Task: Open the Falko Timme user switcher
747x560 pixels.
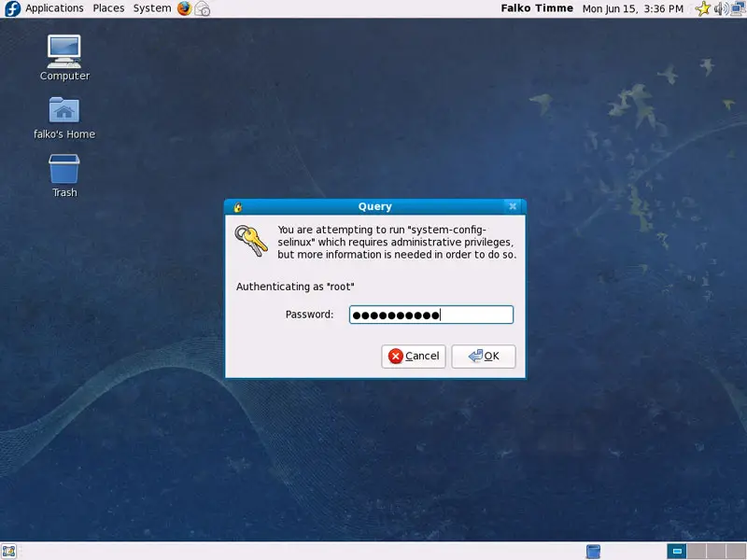Action: pyautogui.click(x=537, y=8)
